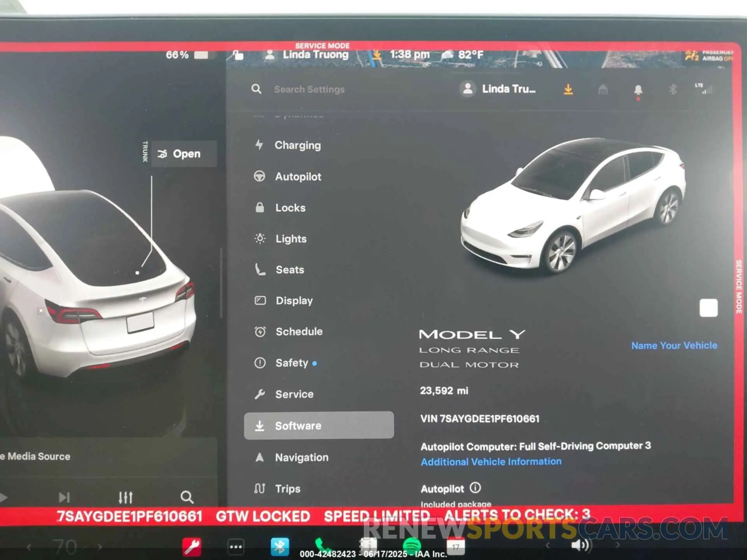
Task: Open the media equalizer sliders icon
Action: (x=125, y=497)
